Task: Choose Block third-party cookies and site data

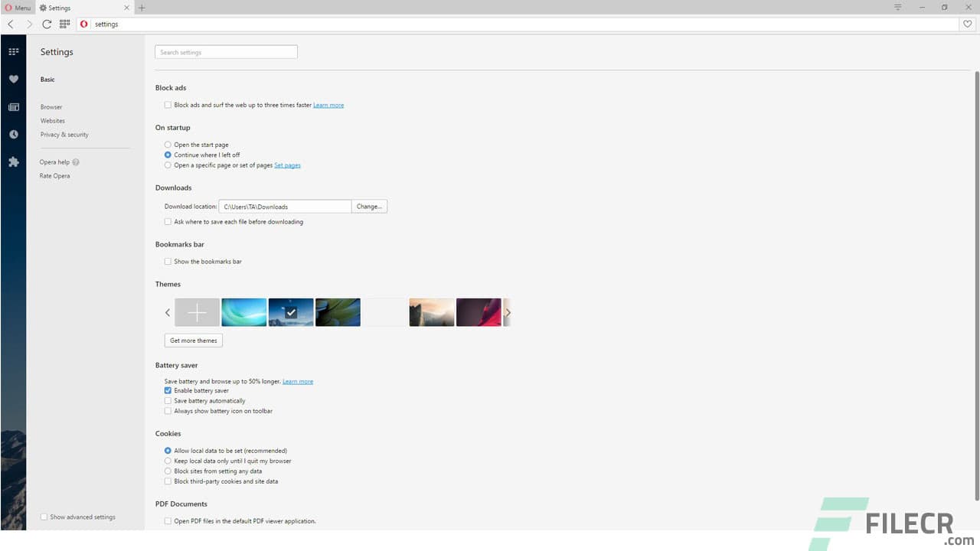Action: [x=168, y=481]
